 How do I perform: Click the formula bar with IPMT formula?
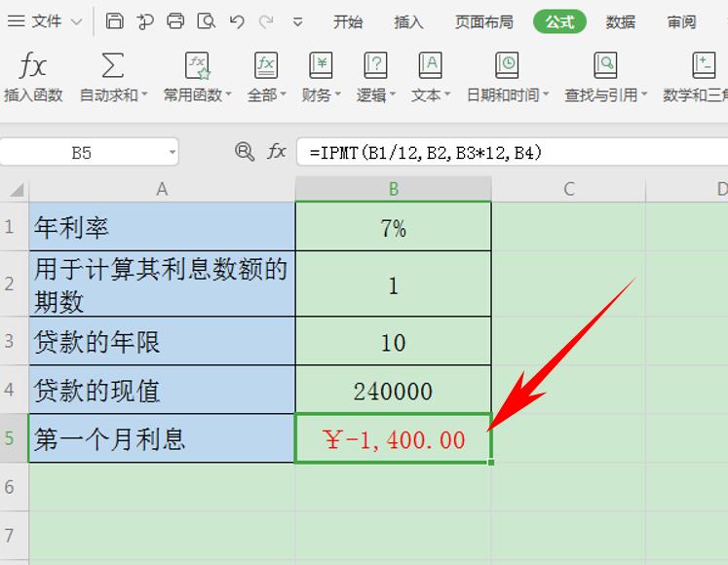[x=512, y=152]
